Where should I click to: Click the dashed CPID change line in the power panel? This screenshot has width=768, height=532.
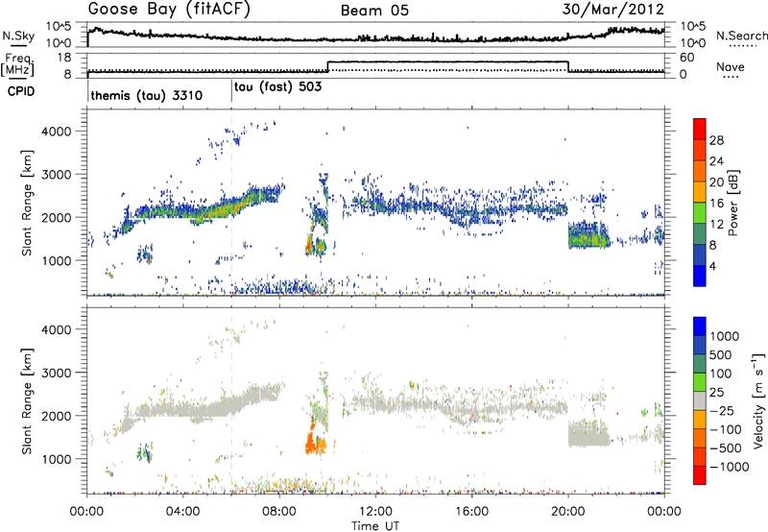pos(231,202)
